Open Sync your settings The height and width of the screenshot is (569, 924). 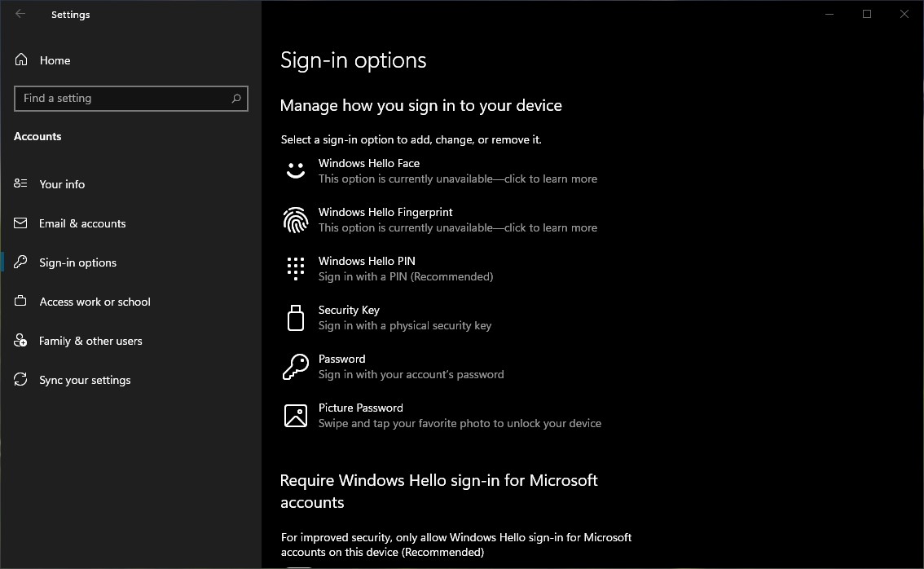[131, 380]
